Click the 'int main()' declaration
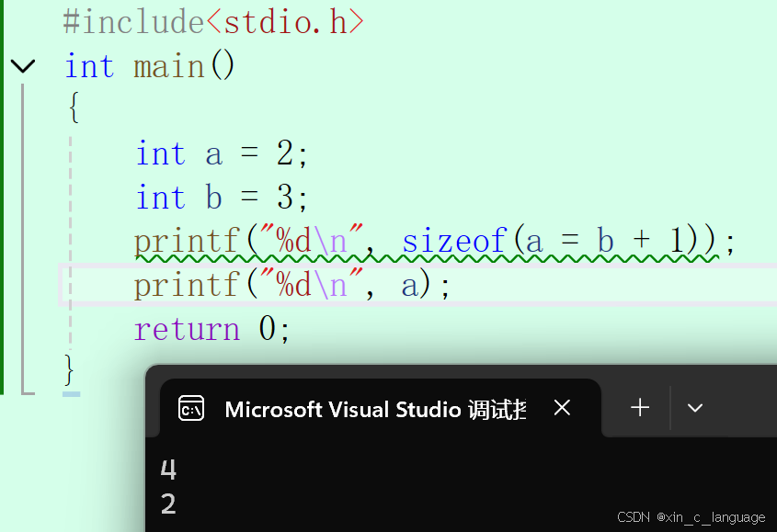The height and width of the screenshot is (532, 777). pos(150,66)
